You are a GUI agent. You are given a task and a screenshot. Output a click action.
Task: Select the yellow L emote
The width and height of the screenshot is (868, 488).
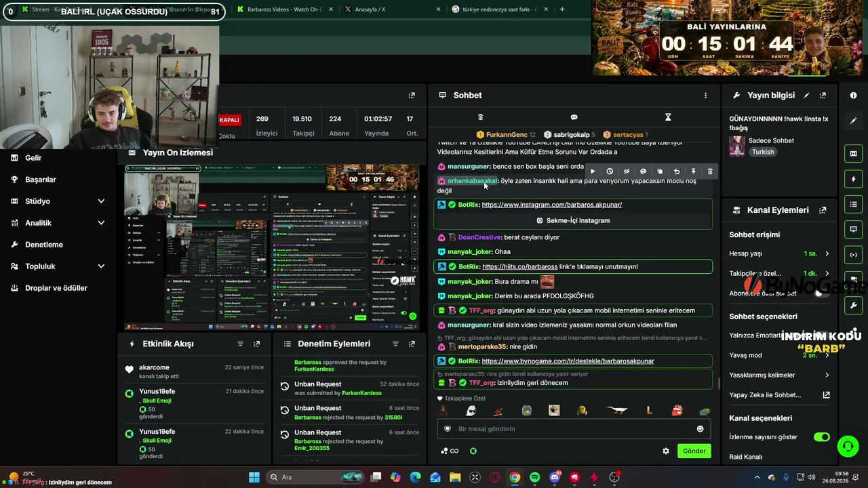(x=650, y=411)
